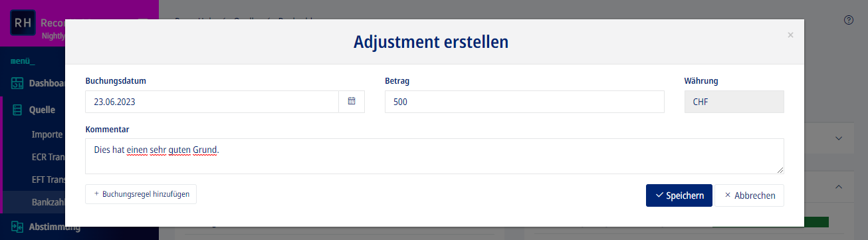Expand the collapsed panel chevron down
This screenshot has height=240, width=868.
click(x=839, y=138)
